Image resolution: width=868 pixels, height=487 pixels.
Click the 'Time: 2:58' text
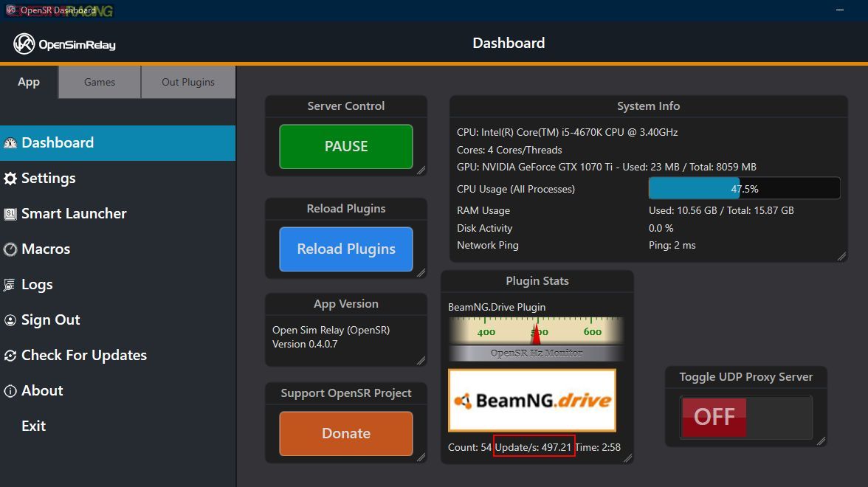598,447
